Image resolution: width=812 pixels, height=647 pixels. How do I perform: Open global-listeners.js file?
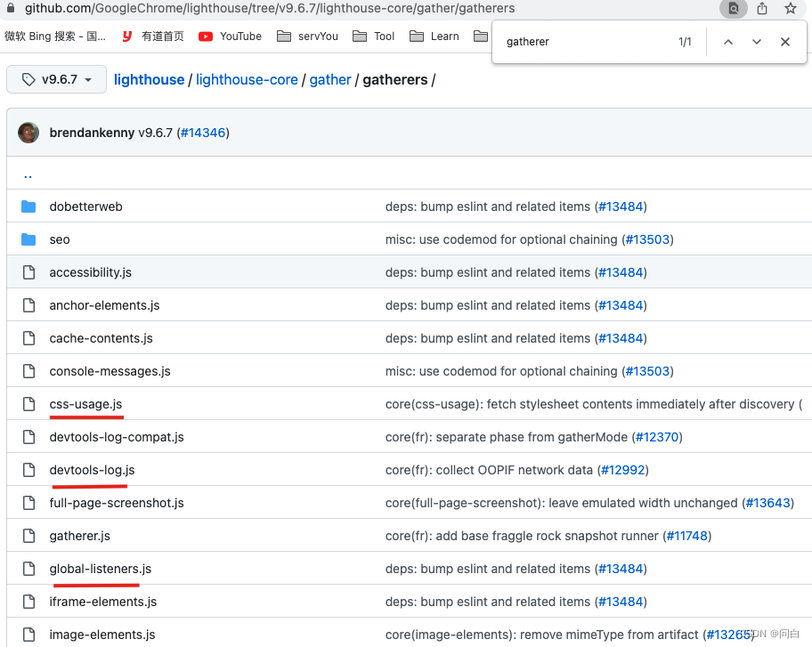[101, 569]
